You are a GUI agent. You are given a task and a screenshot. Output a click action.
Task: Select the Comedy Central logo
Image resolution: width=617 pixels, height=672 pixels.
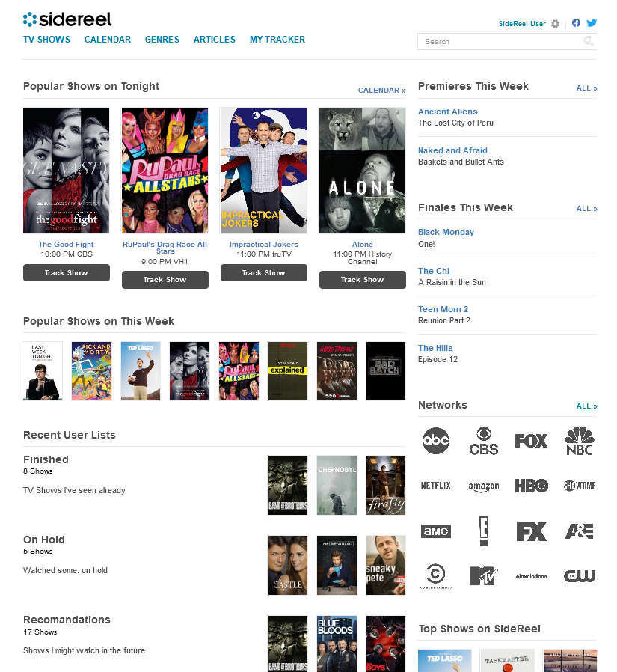tap(436, 575)
